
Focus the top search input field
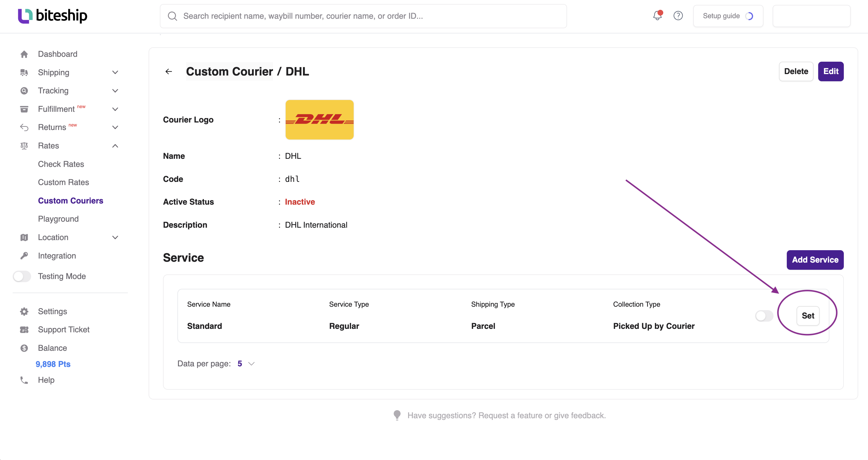click(x=363, y=16)
